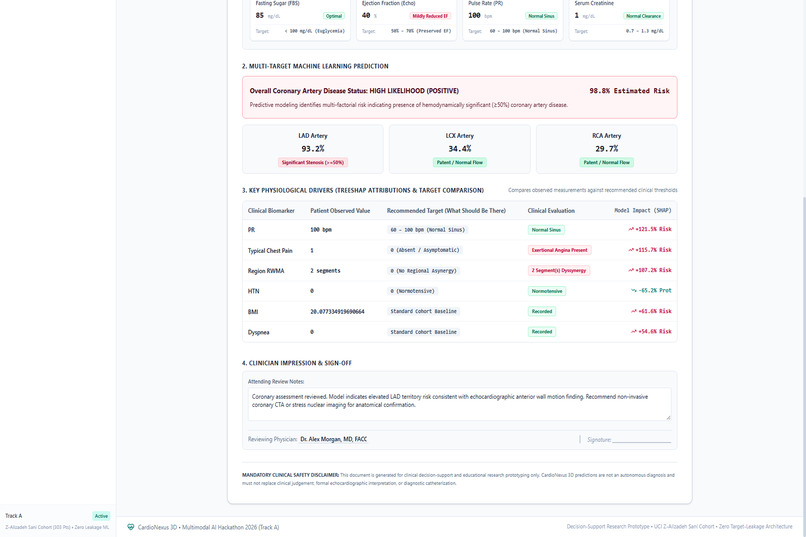The image size is (806, 537).
Task: Click the 100 bpm observed value in table
Action: pyautogui.click(x=321, y=230)
